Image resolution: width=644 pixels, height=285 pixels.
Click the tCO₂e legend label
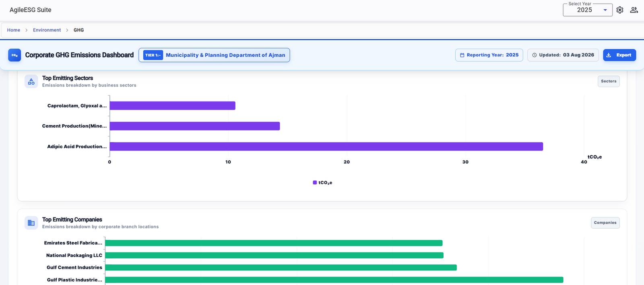[325, 183]
